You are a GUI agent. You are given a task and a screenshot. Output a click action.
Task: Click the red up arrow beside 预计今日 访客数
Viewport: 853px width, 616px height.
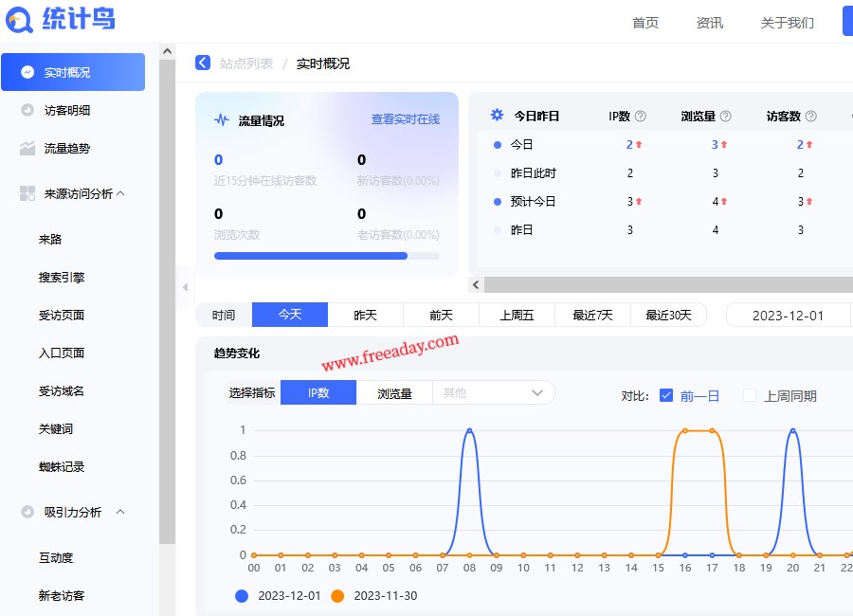(x=809, y=201)
